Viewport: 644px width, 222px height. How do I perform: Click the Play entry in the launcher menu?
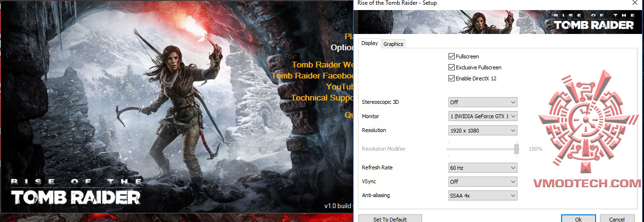pyautogui.click(x=349, y=36)
